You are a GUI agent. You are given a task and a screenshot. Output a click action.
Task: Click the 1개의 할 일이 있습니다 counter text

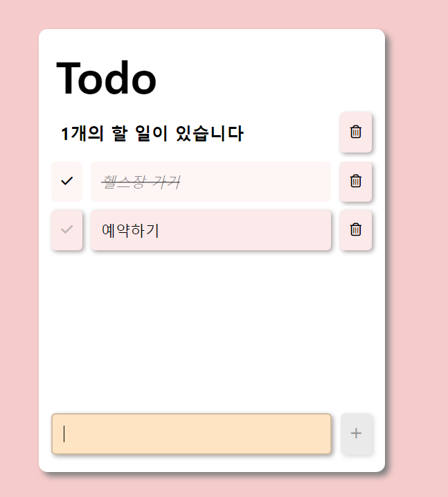(152, 133)
